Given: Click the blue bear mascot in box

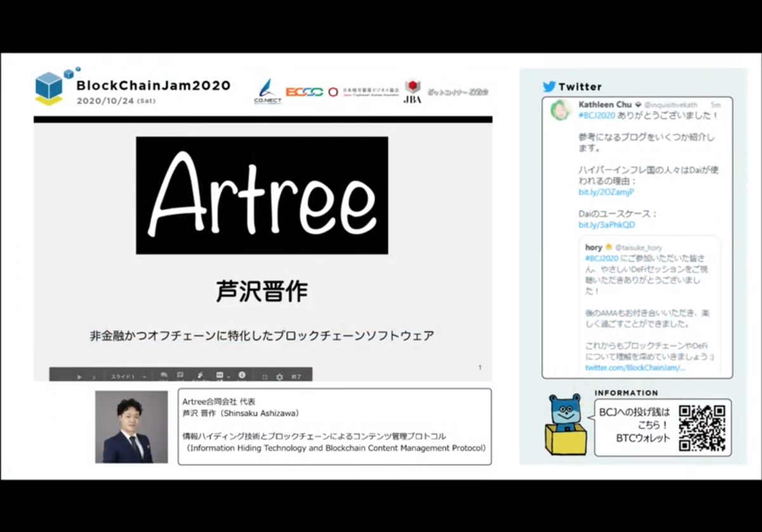Looking at the screenshot, I should (565, 423).
